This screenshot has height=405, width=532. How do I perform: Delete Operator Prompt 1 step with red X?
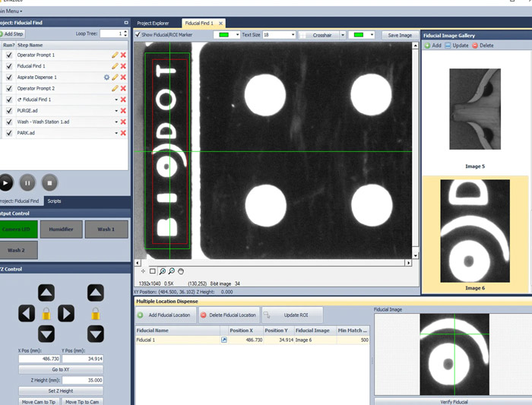click(123, 55)
